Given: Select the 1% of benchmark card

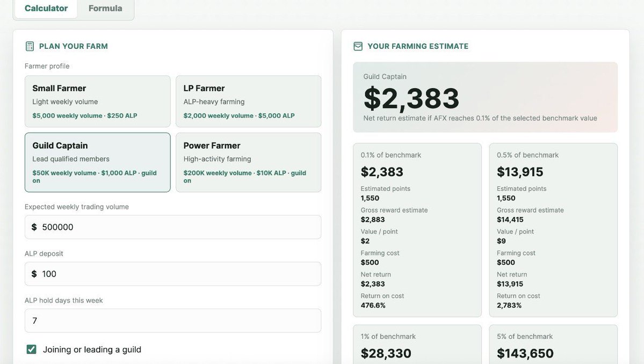Looking at the screenshot, I should tap(417, 344).
